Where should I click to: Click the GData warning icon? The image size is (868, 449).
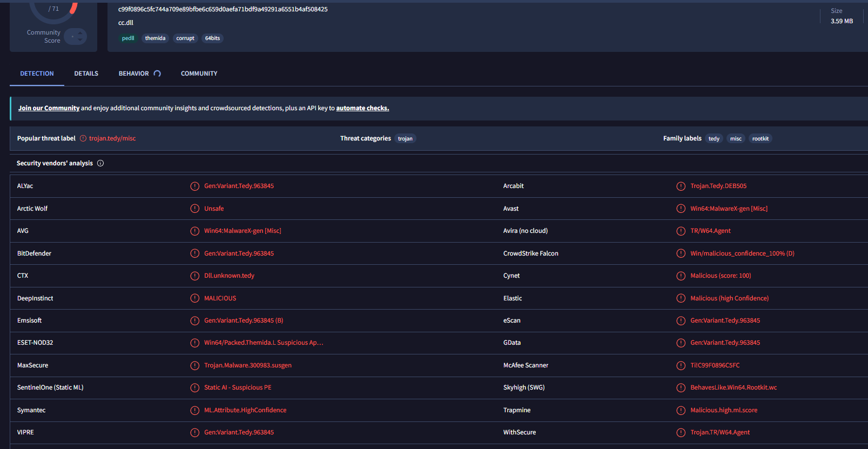point(681,343)
